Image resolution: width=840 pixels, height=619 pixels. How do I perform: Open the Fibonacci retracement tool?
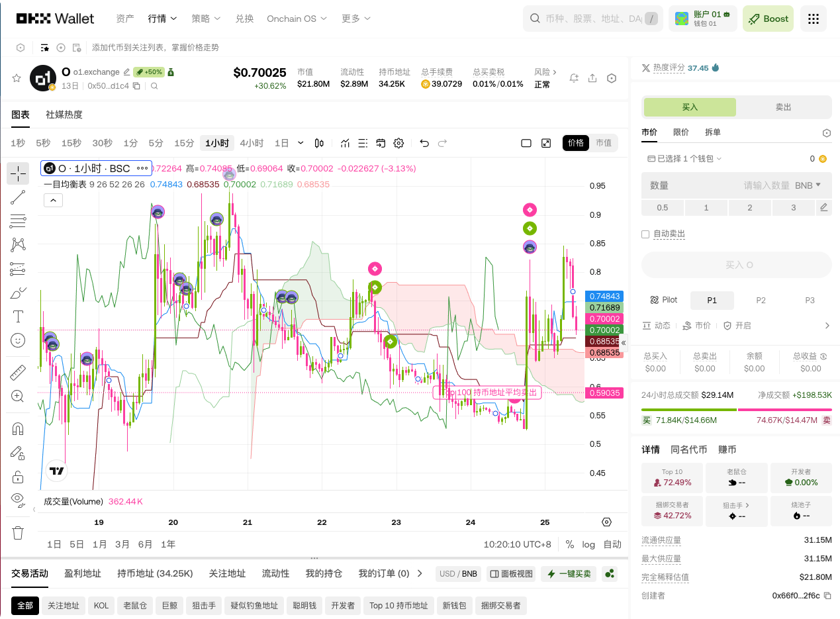coord(18,221)
